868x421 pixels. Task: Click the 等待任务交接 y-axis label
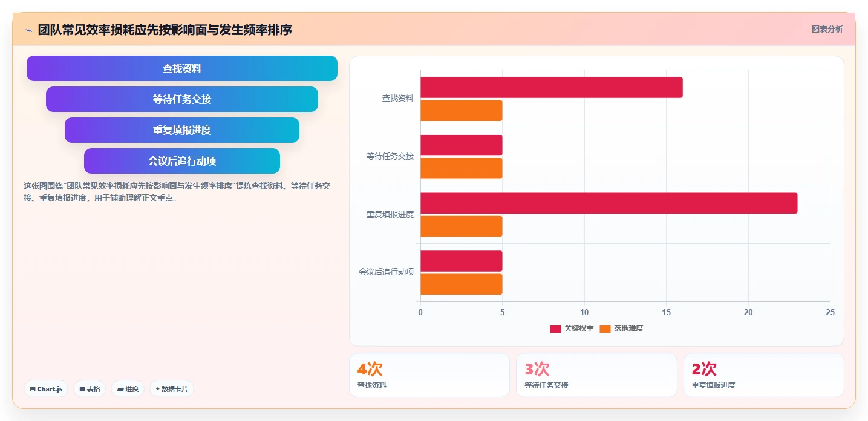coord(390,156)
